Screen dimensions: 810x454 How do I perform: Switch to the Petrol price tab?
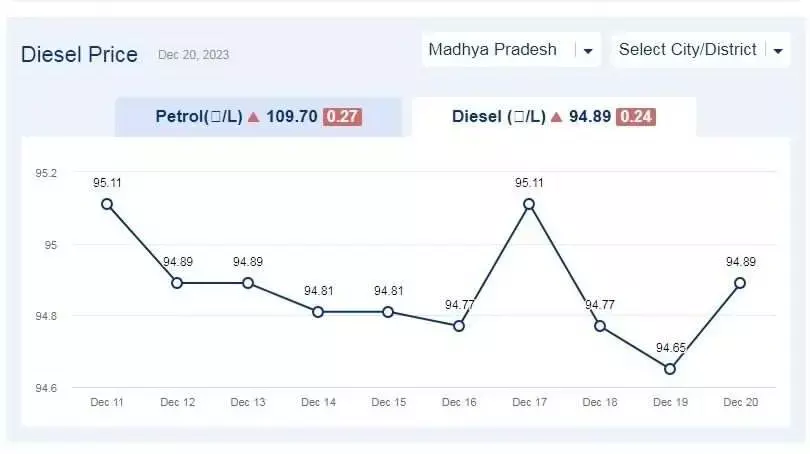click(x=258, y=117)
